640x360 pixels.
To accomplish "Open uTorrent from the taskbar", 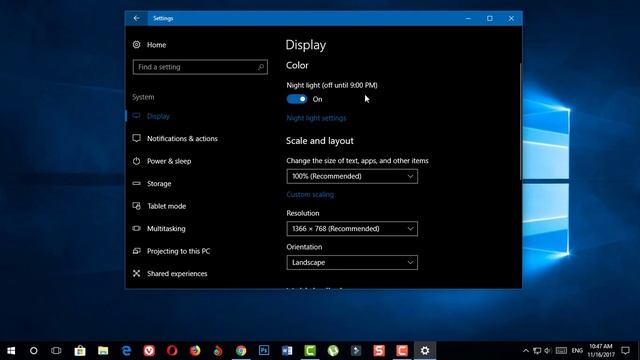I will click(333, 351).
